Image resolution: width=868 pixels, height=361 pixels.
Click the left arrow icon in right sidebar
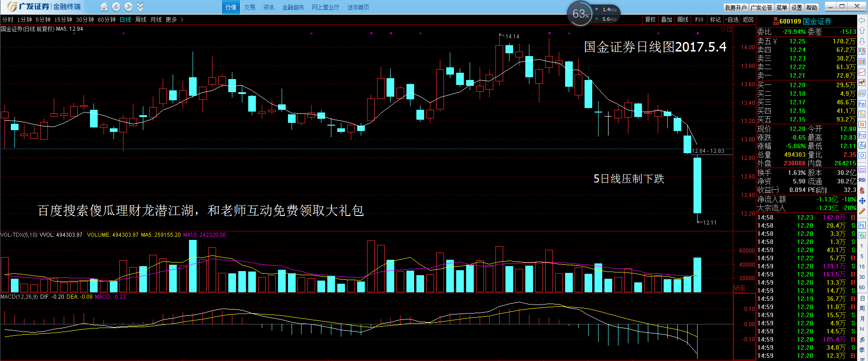coord(862,20)
